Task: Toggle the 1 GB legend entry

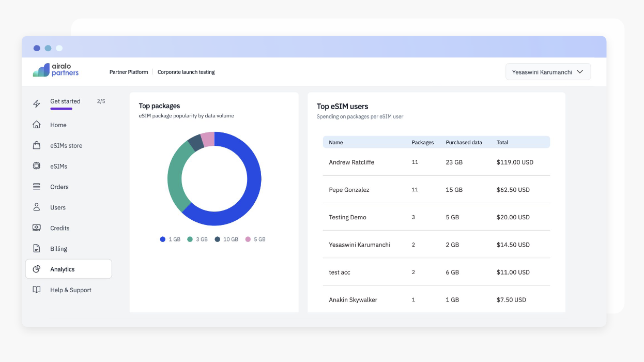Action: coord(170,239)
